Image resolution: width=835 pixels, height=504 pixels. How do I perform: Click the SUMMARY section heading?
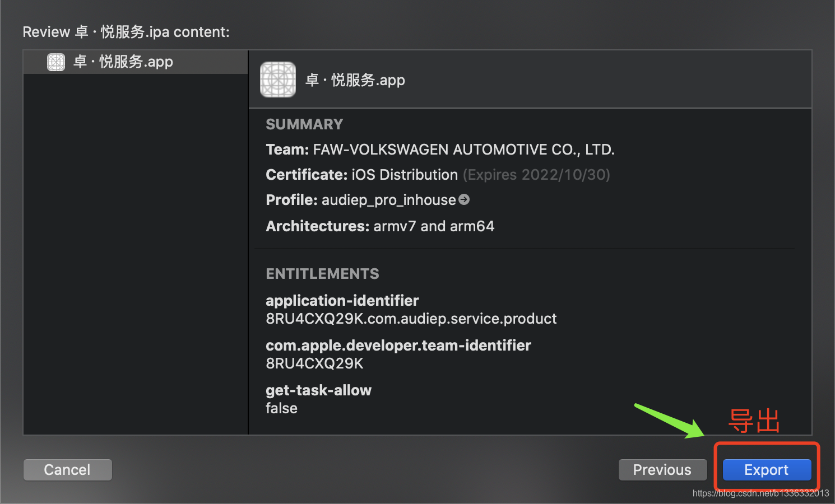(x=304, y=124)
